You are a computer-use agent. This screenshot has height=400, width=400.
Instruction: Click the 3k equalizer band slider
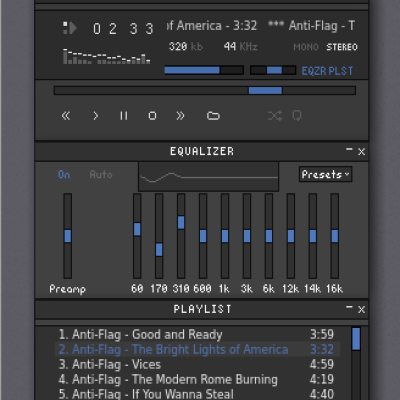tap(247, 236)
